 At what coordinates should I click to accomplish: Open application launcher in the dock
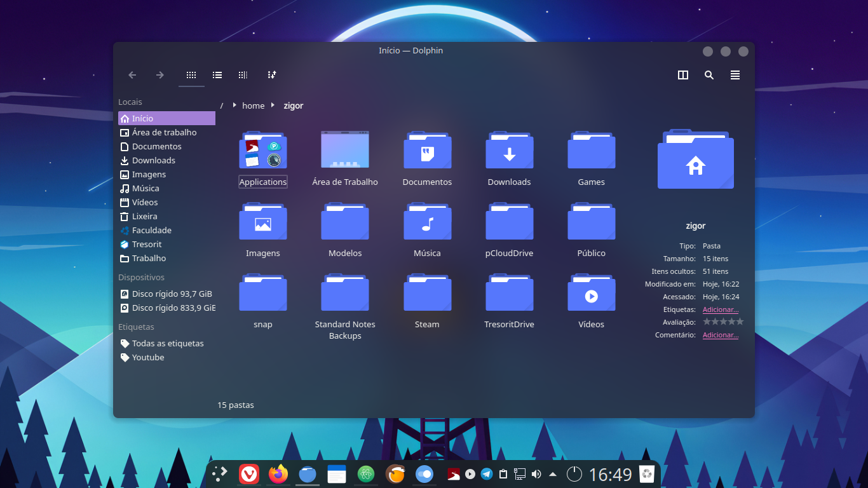click(x=220, y=474)
